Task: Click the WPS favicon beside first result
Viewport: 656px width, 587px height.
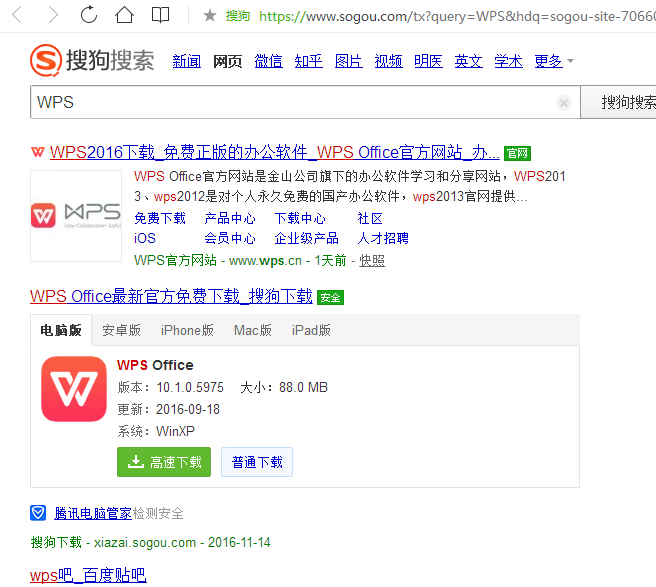Action: point(38,152)
